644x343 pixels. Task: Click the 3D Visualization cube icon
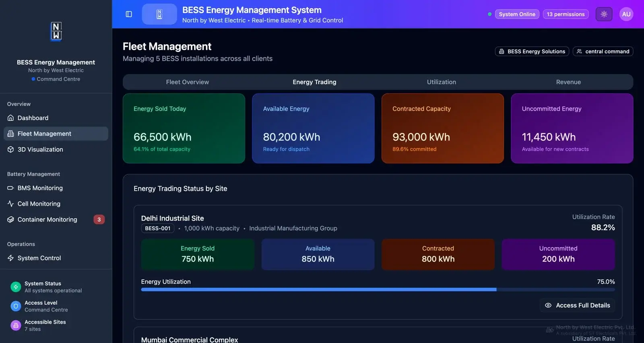11,149
